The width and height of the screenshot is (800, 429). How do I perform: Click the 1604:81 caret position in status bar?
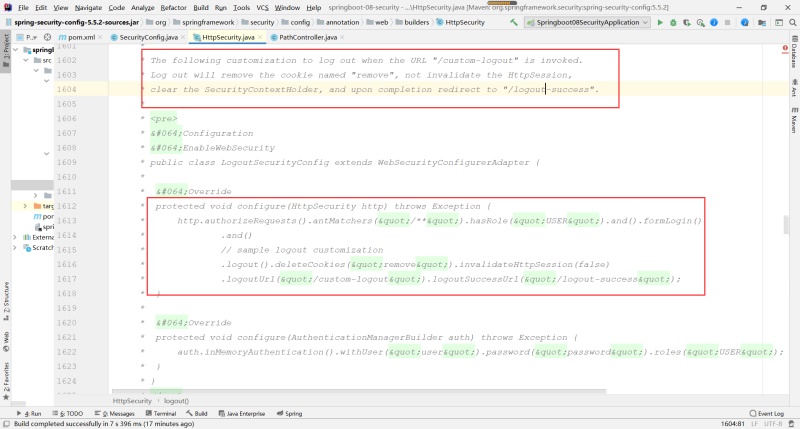[733, 424]
